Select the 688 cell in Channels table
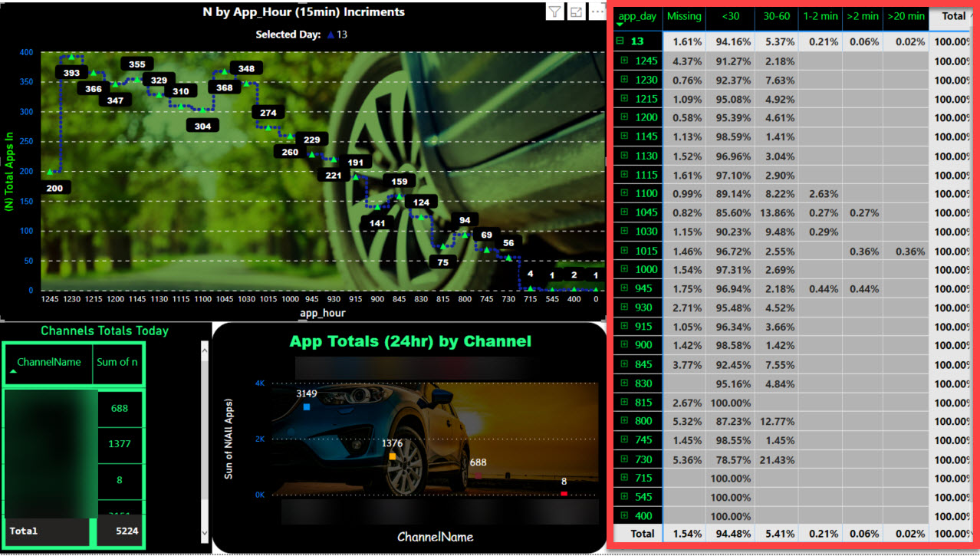 pos(120,409)
